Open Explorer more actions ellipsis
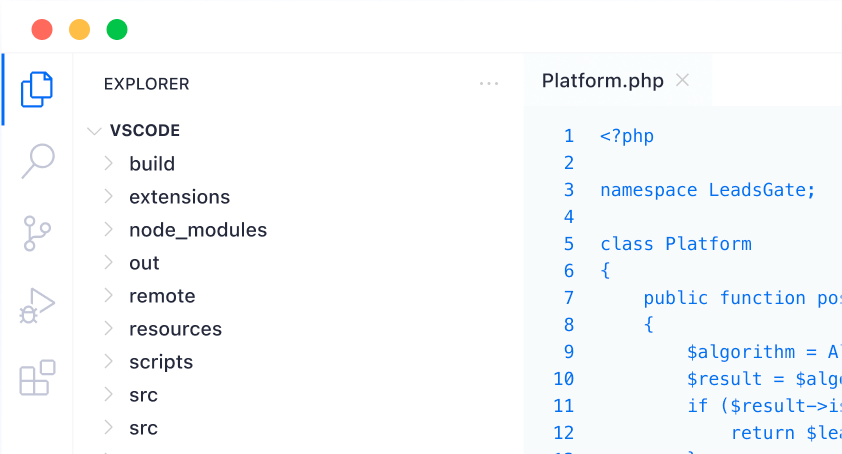 (489, 83)
